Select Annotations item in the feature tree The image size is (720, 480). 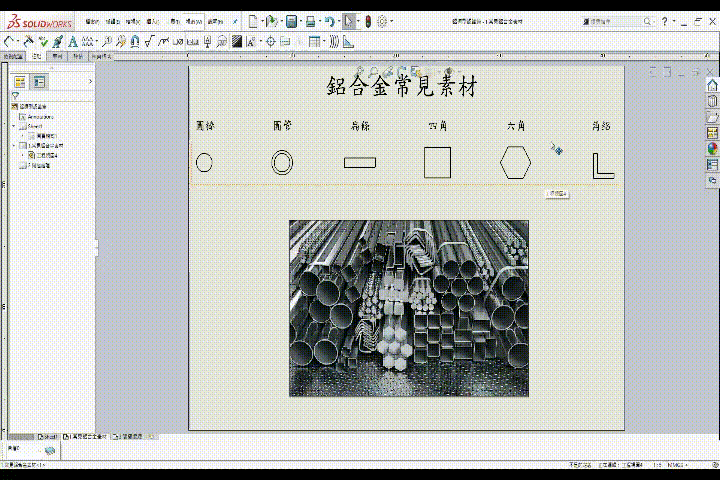point(40,116)
